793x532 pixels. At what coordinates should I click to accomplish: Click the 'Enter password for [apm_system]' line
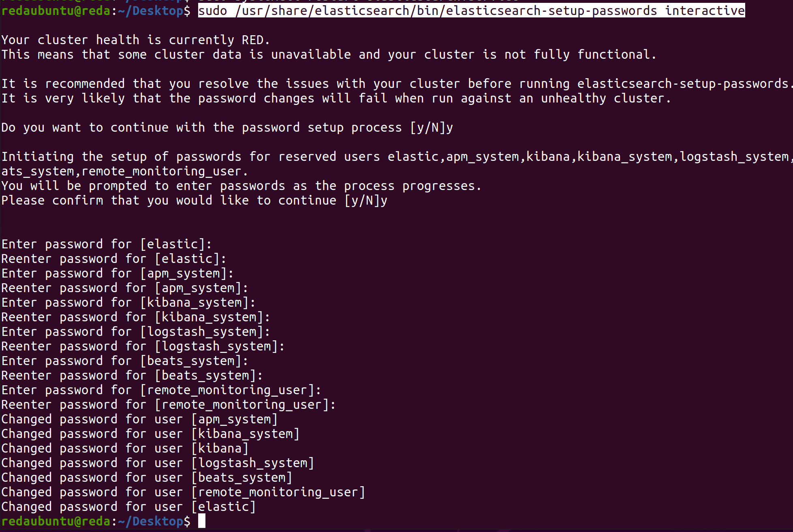118,273
